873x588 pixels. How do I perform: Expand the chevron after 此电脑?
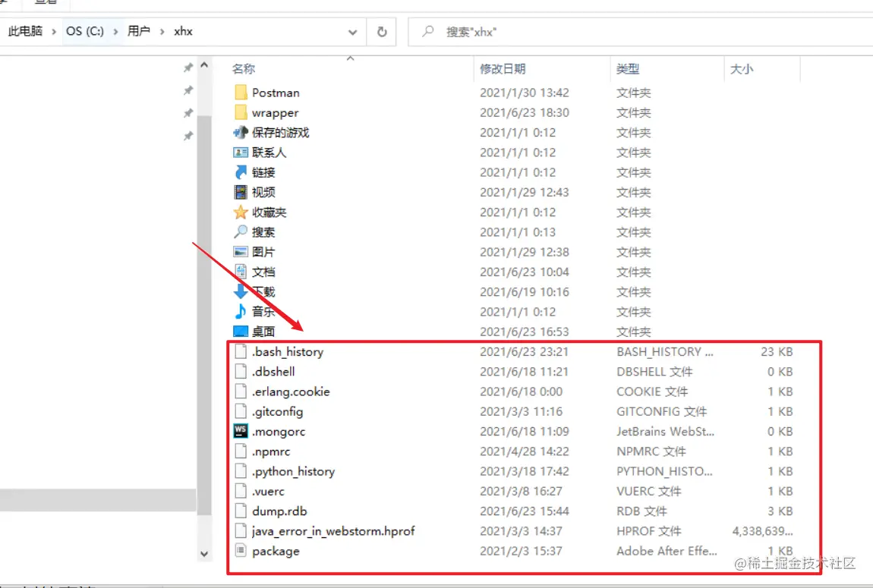(x=54, y=32)
